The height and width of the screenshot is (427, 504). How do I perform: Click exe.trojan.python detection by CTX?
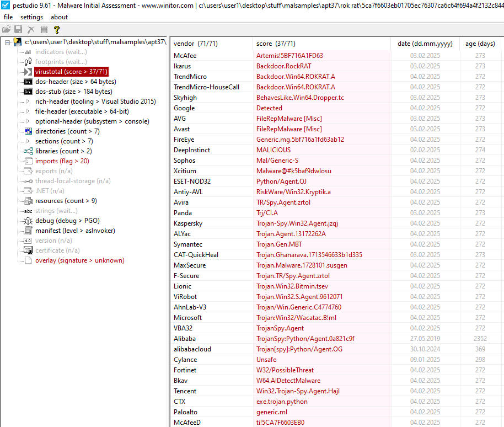(x=282, y=402)
